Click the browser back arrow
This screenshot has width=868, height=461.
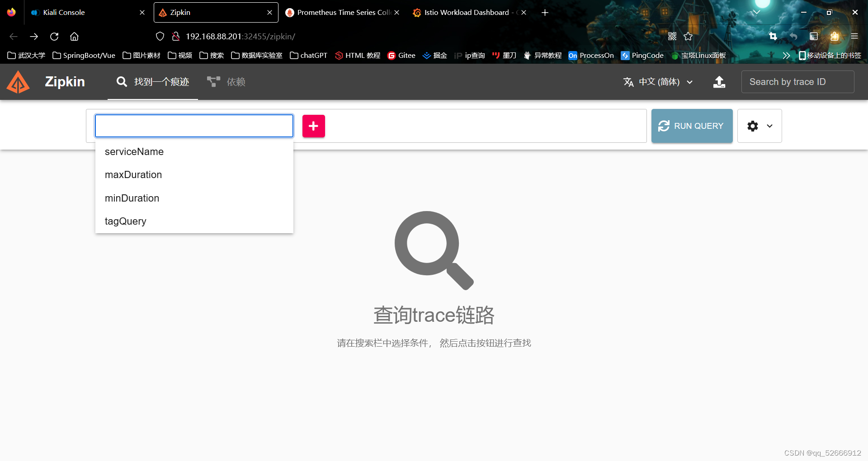pos(14,37)
